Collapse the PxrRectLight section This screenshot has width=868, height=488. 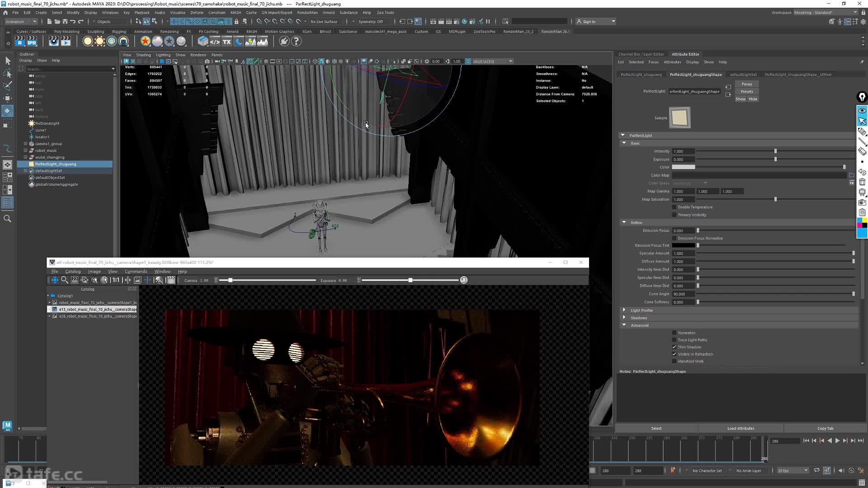(x=623, y=136)
